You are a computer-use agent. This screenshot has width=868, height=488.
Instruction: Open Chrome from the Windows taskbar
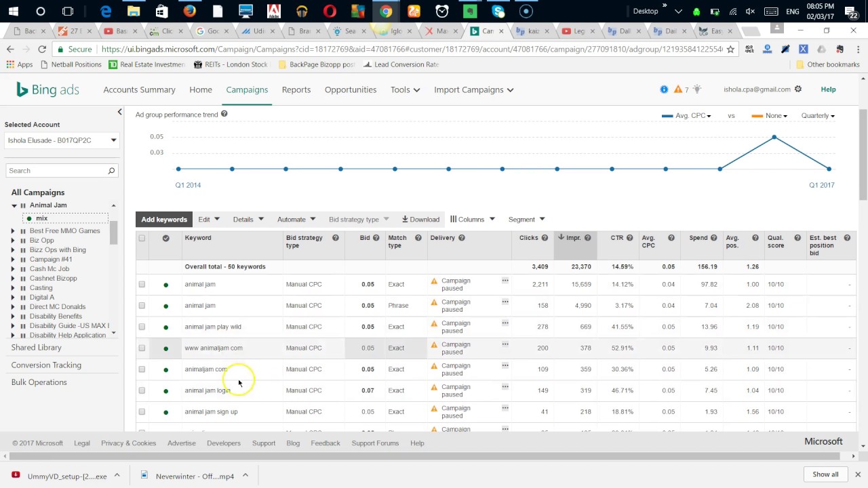click(x=385, y=12)
